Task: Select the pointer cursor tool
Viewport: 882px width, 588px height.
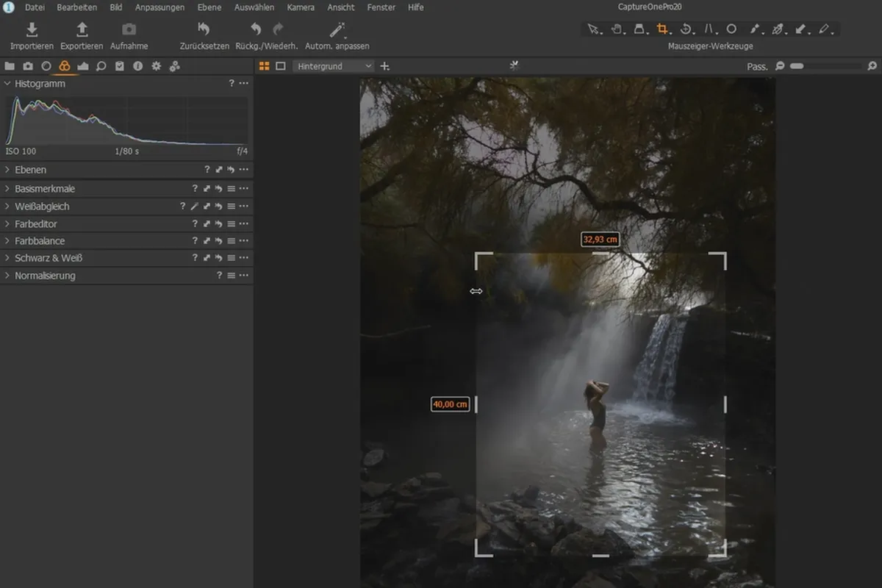Action: coord(592,29)
